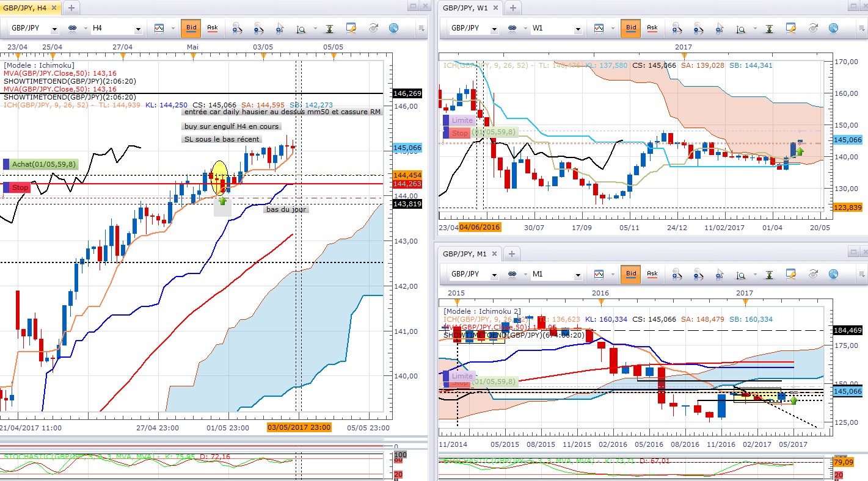Click the eye visibility icon in H4 toolbar

(373, 28)
